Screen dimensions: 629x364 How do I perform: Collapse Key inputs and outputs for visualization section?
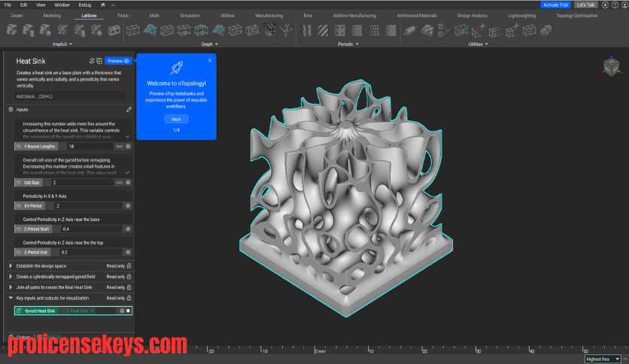[11, 298]
